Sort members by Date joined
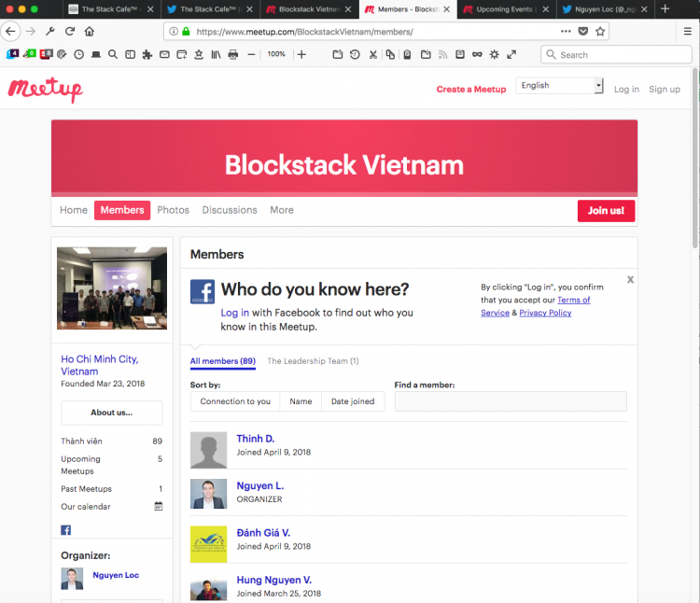Image resolution: width=700 pixels, height=603 pixels. [353, 401]
